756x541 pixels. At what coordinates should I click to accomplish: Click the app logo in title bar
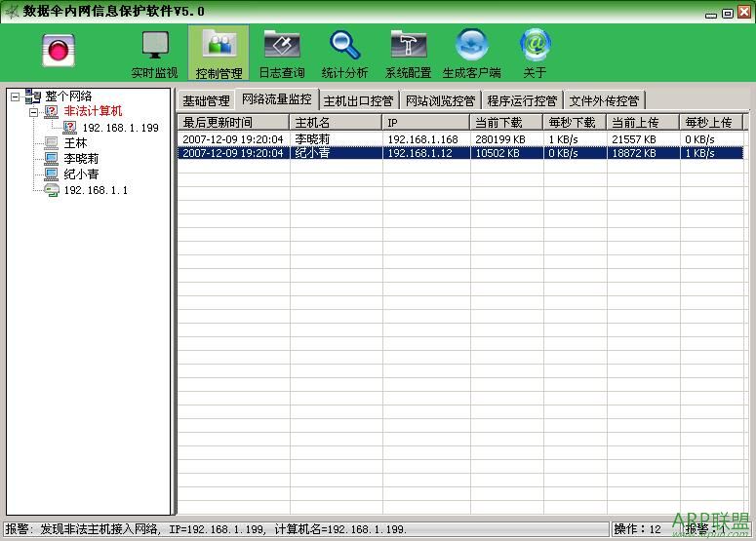tap(12, 11)
